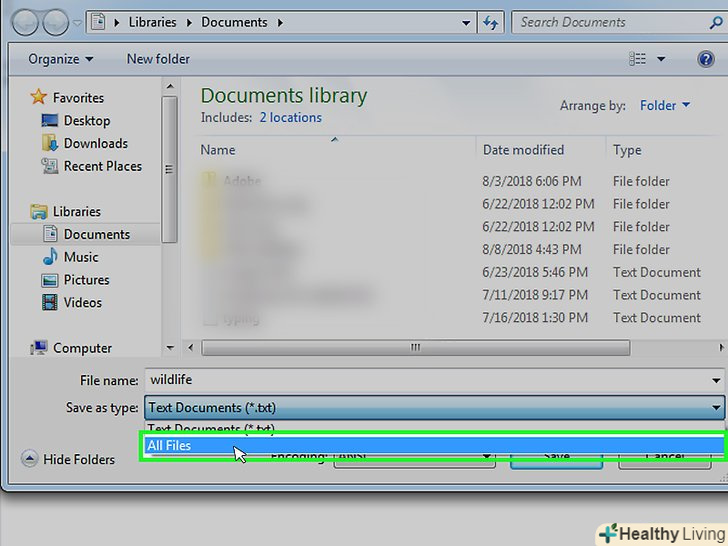
Task: Select Libraries in the address path
Action: pos(152,22)
